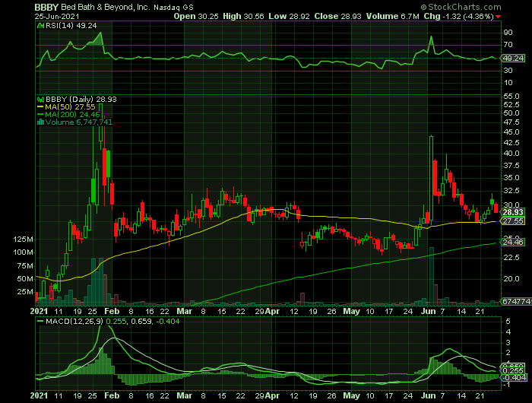The height and width of the screenshot is (403, 532).
Task: Click the 'Chg -1.32 (-4.36%)' value
Action: [x=459, y=16]
